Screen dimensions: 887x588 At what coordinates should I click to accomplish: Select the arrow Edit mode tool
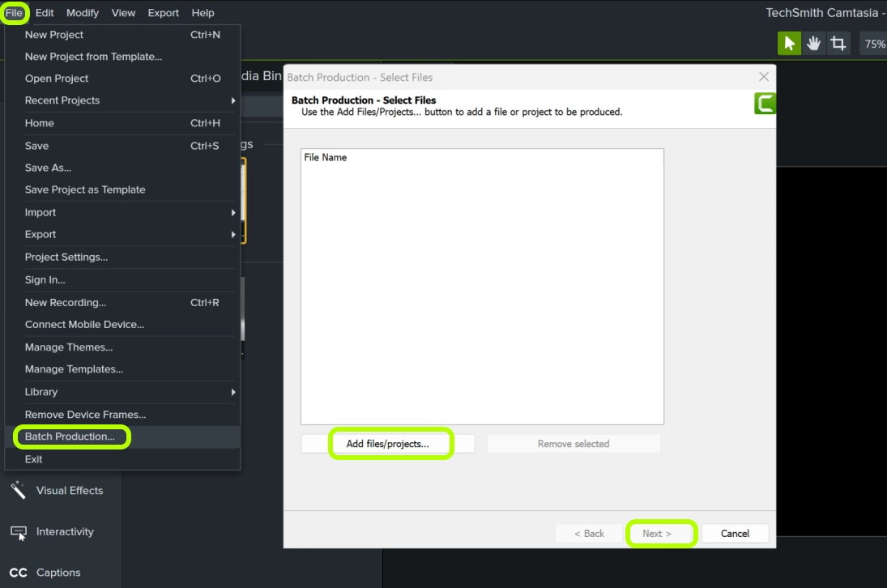pyautogui.click(x=789, y=44)
